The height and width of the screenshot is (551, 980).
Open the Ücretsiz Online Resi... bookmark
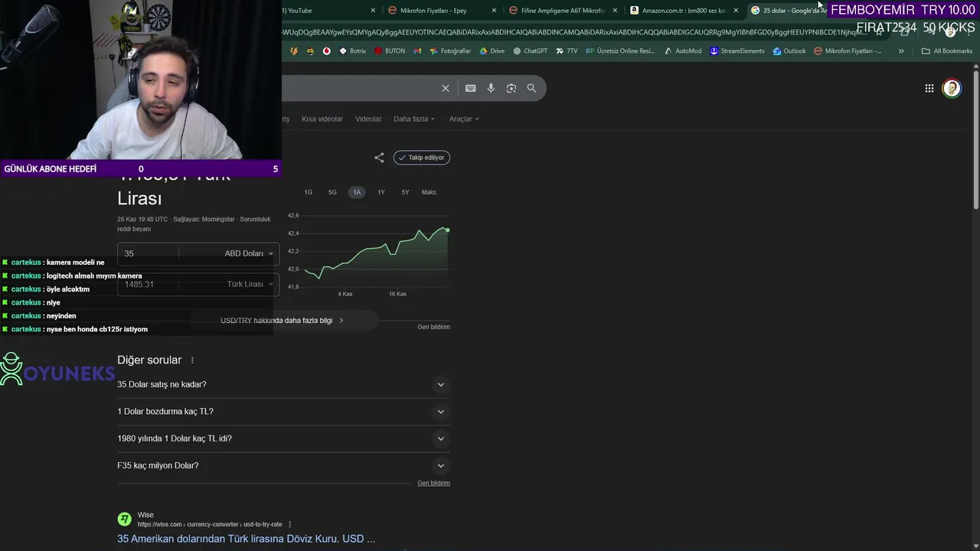(620, 51)
